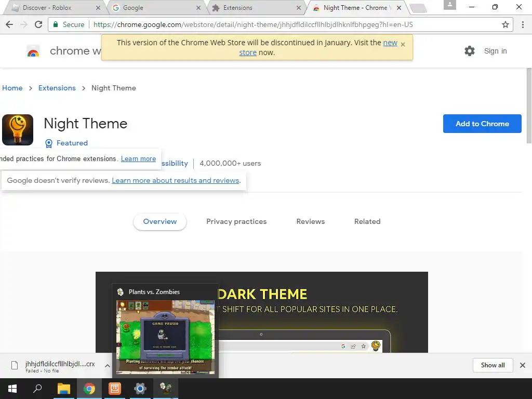This screenshot has height=399, width=532.
Task: Go back to the previous page
Action: coord(9,24)
